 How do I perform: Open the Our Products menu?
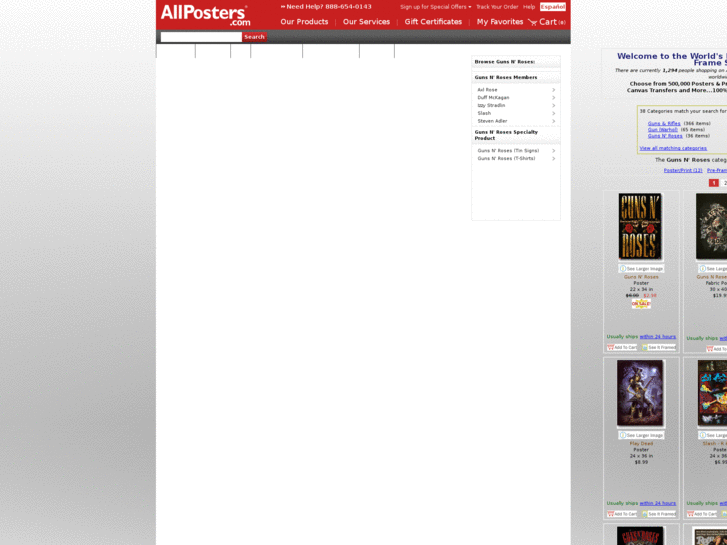(304, 22)
